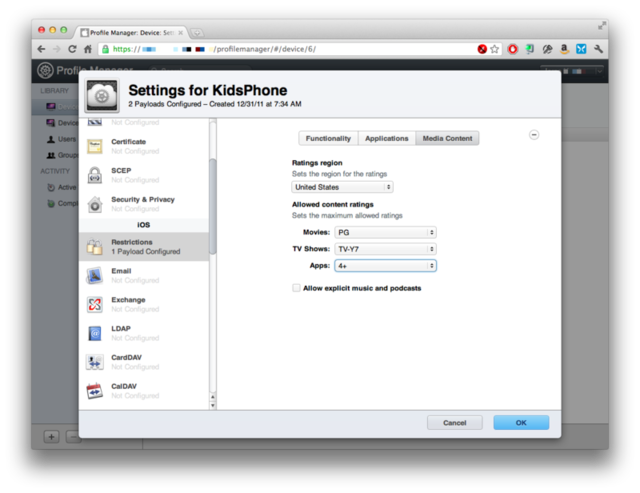Image resolution: width=640 pixels, height=493 pixels.
Task: Open the Opera-style red O extension
Action: coord(513,49)
